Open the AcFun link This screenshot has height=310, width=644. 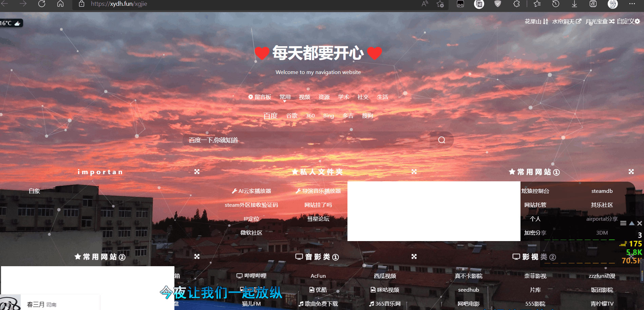pos(318,276)
